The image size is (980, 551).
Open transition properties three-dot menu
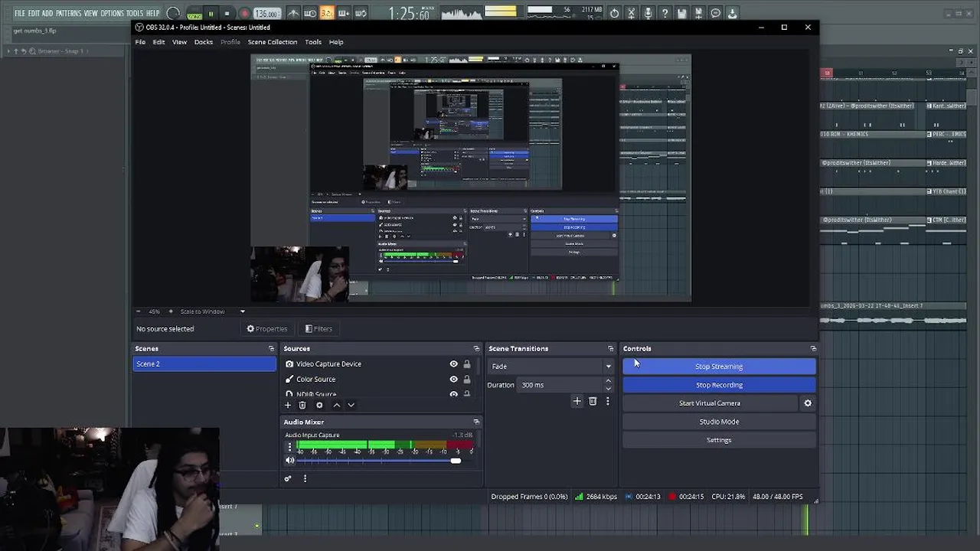click(x=608, y=402)
